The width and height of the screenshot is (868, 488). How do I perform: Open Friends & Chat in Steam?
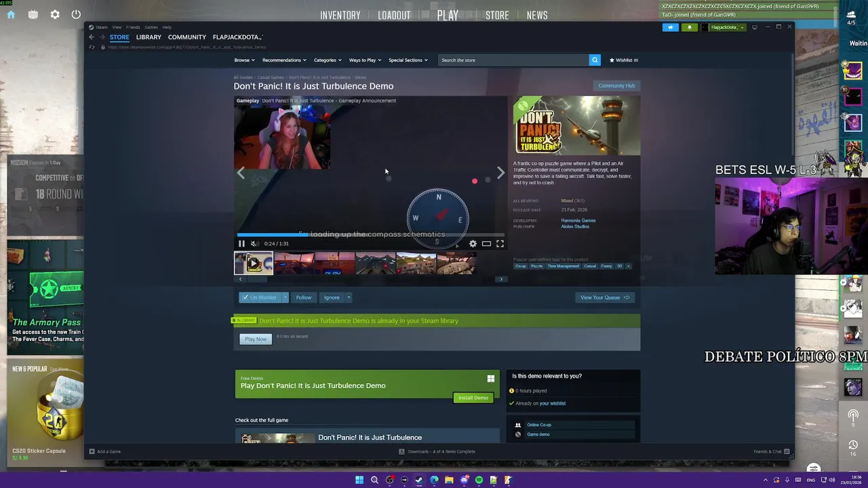771,451
